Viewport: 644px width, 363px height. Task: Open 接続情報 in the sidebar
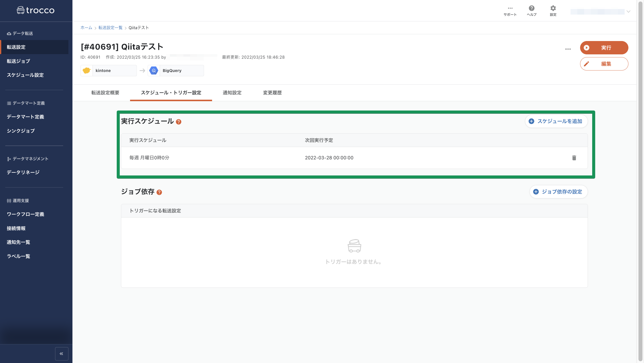[16, 228]
